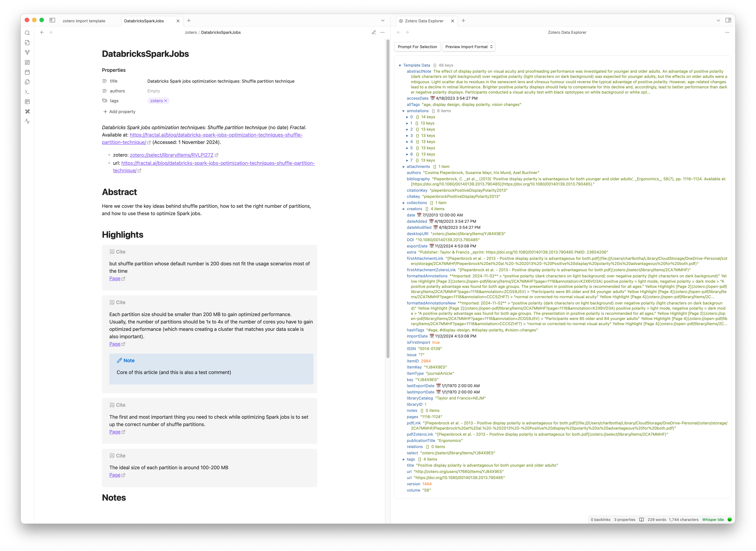Navigate forward in DatabricksSparkJobs note
Viewport: 756px width, 551px height.
click(51, 32)
